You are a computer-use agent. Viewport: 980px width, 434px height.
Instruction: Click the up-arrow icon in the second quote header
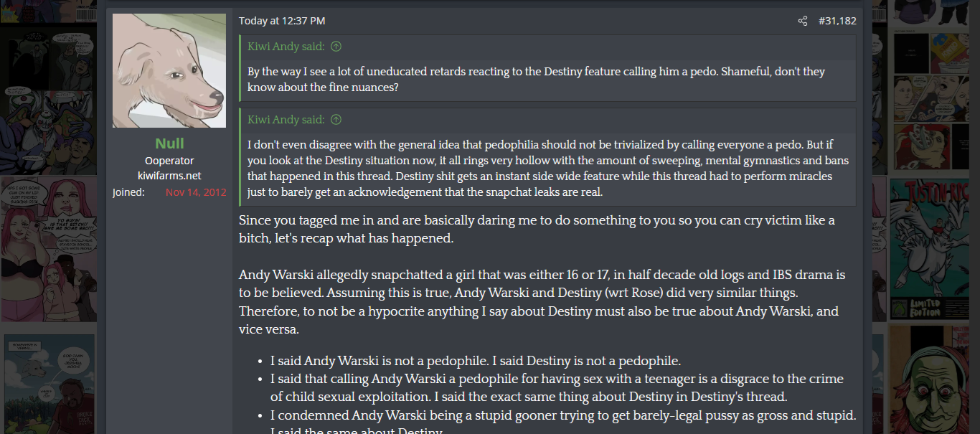click(x=336, y=120)
